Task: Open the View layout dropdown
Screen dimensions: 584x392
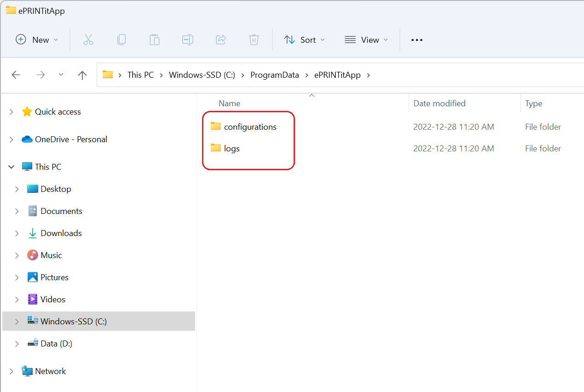Action: [366, 40]
